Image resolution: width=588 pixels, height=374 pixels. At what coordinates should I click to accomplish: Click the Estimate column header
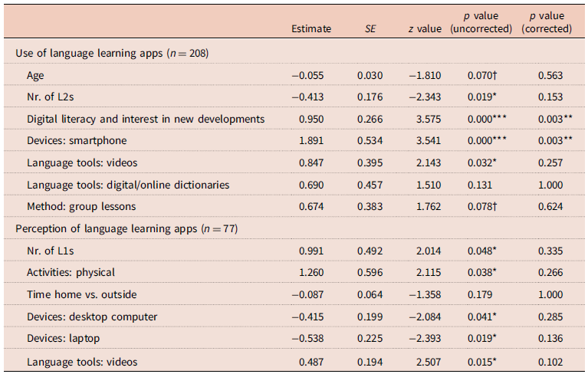(x=311, y=29)
